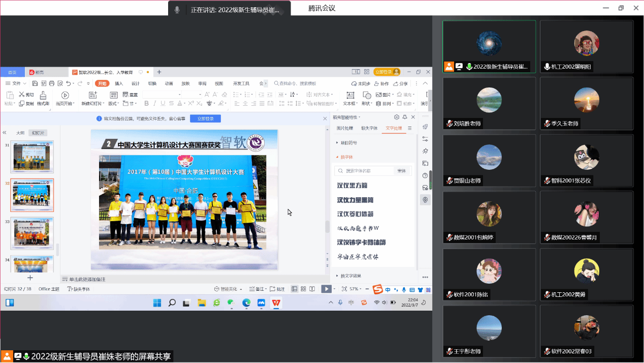Image resolution: width=644 pixels, height=363 pixels.
Task: Switch to slide sorter grid view icon
Action: point(303,289)
